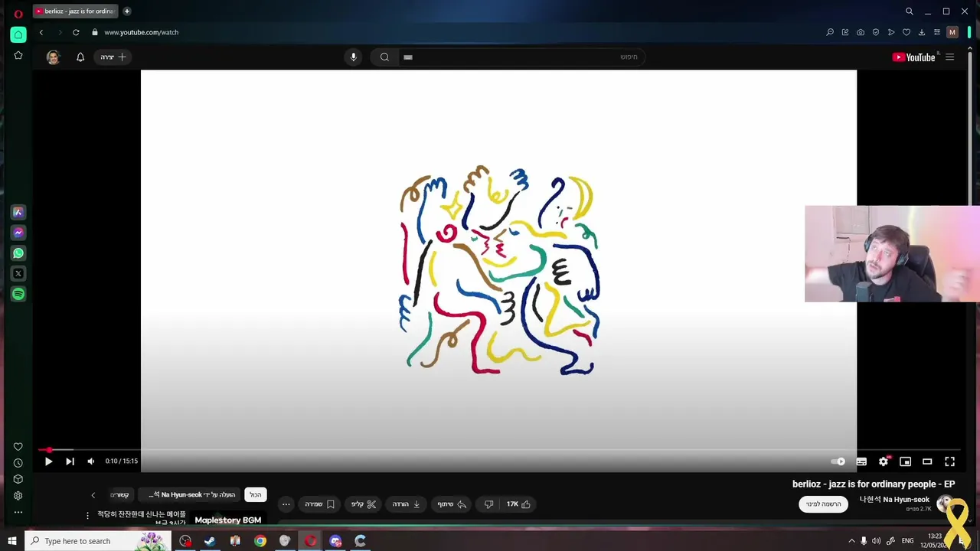Image resolution: width=980 pixels, height=551 pixels.
Task: Start voice search with microphone
Action: [x=353, y=57]
